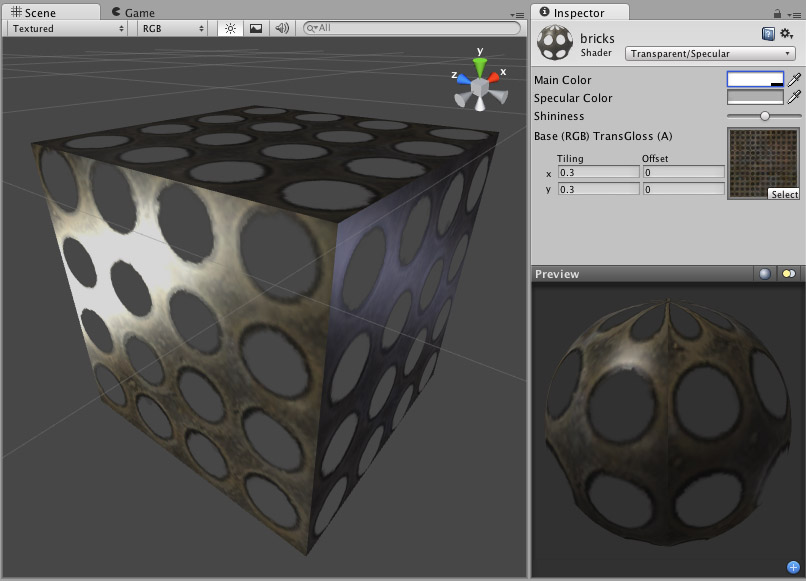
Task: Lock the Inspector with the padlock
Action: click(778, 10)
